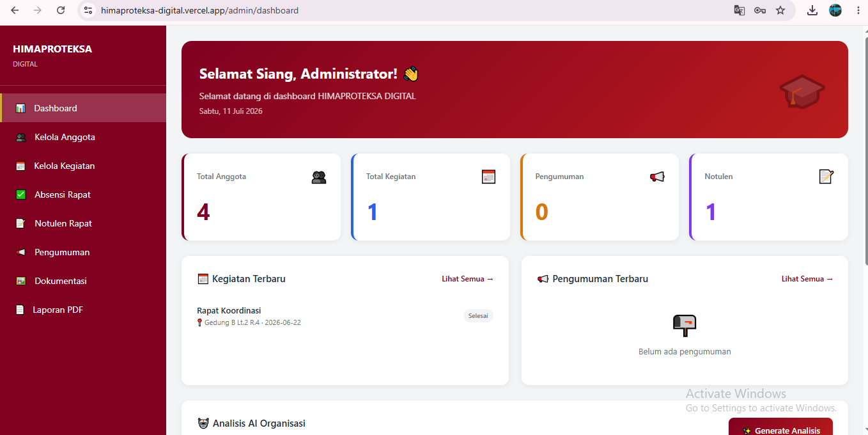Click the Generate Analisis button
868x435 pixels.
(x=780, y=427)
